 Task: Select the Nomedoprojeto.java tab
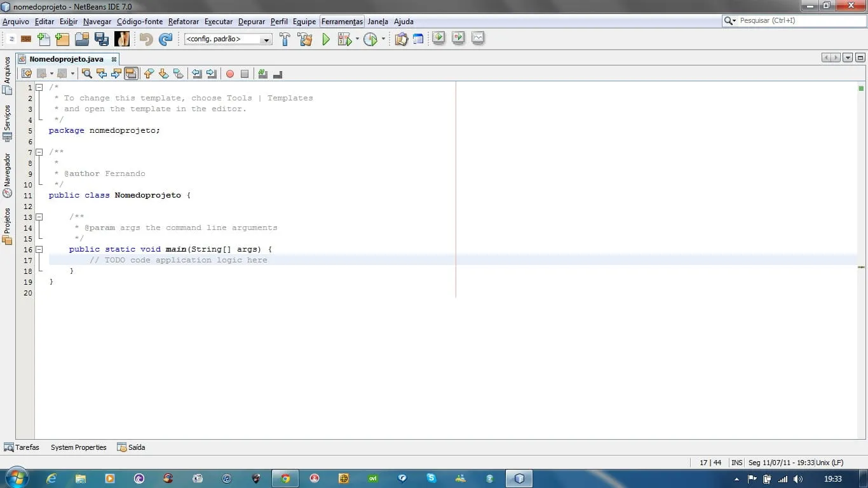pyautogui.click(x=66, y=59)
